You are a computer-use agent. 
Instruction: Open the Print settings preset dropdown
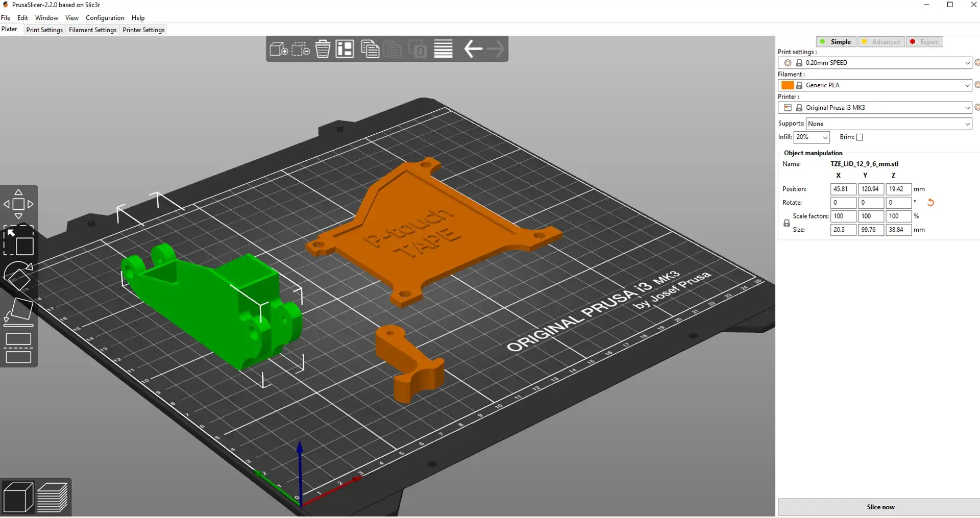click(x=875, y=63)
